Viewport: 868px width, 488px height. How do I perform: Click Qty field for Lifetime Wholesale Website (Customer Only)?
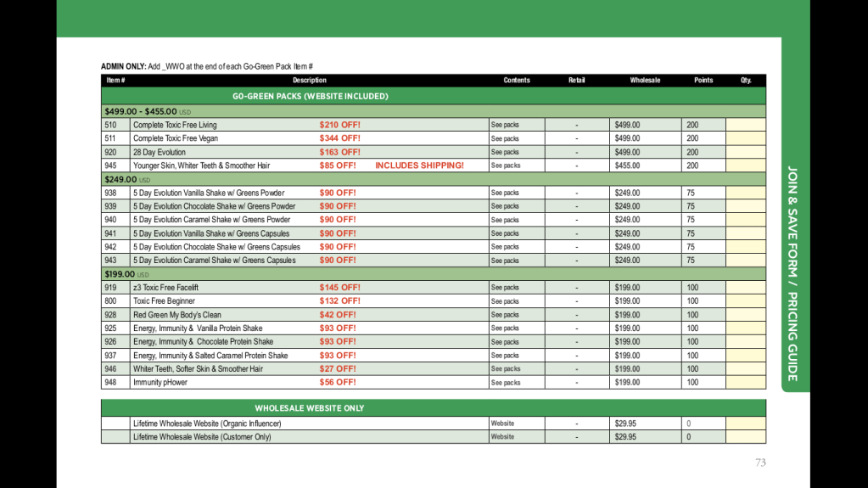[745, 437]
